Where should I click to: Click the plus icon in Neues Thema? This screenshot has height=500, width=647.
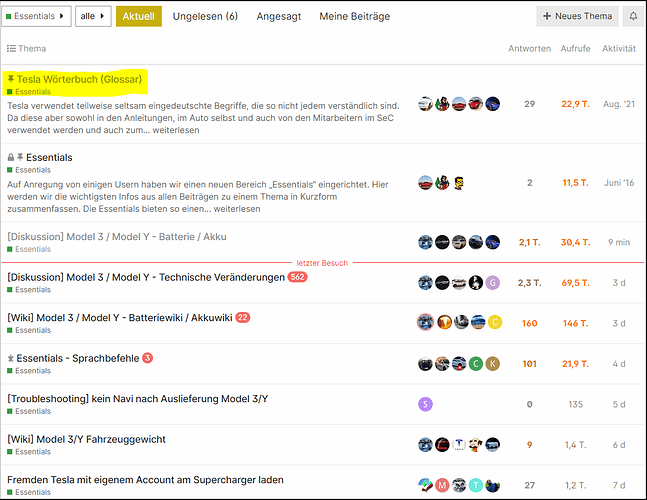(x=547, y=16)
